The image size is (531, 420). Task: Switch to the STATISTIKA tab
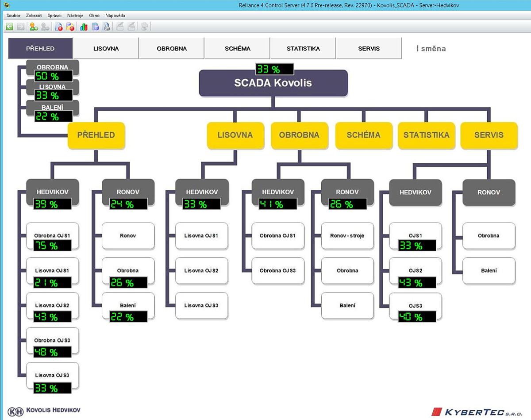(303, 49)
